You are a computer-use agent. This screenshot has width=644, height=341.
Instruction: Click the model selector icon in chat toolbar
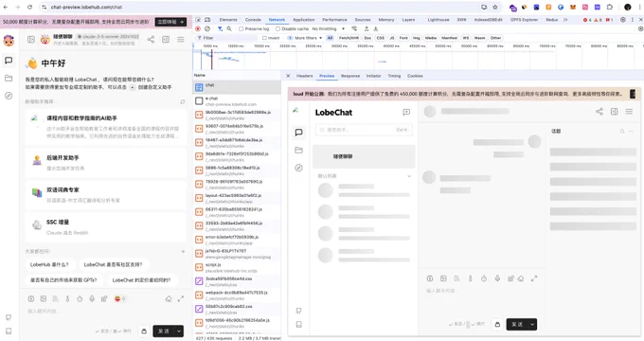(x=31, y=298)
